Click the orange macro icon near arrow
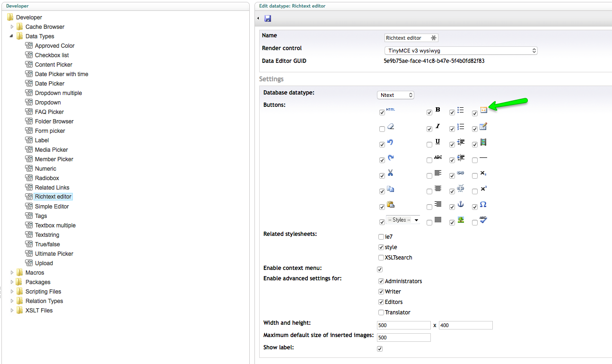Viewport: 612px width, 364px height. (483, 110)
